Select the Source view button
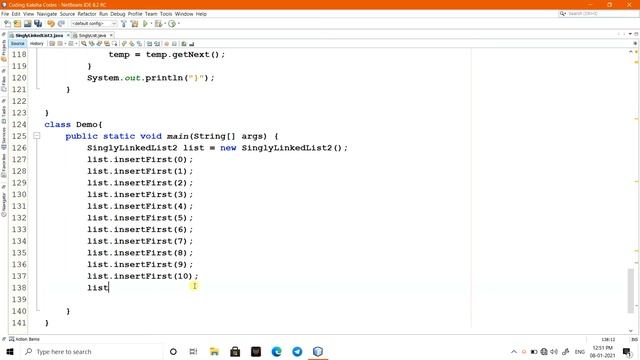640x360 pixels. pos(18,44)
